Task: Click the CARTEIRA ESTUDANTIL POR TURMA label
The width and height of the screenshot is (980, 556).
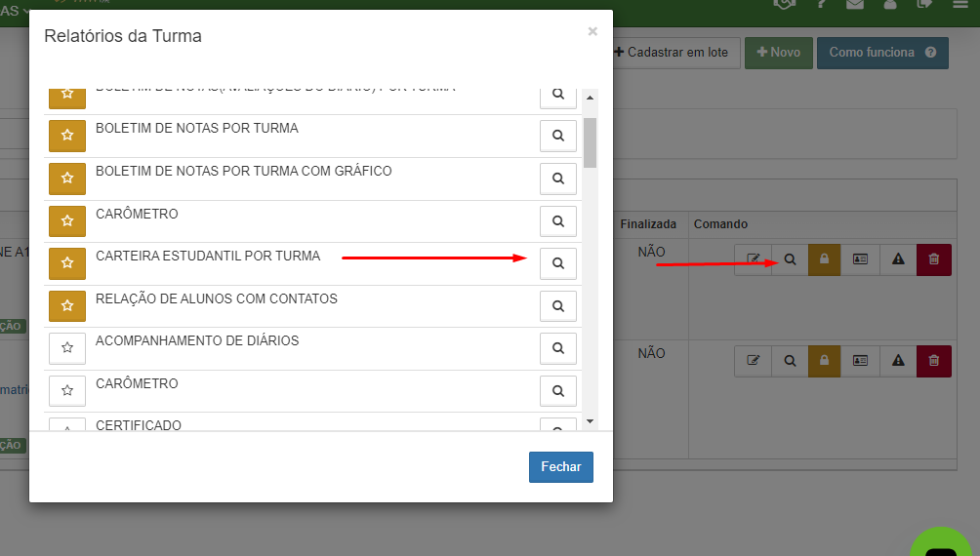Action: 208,257
